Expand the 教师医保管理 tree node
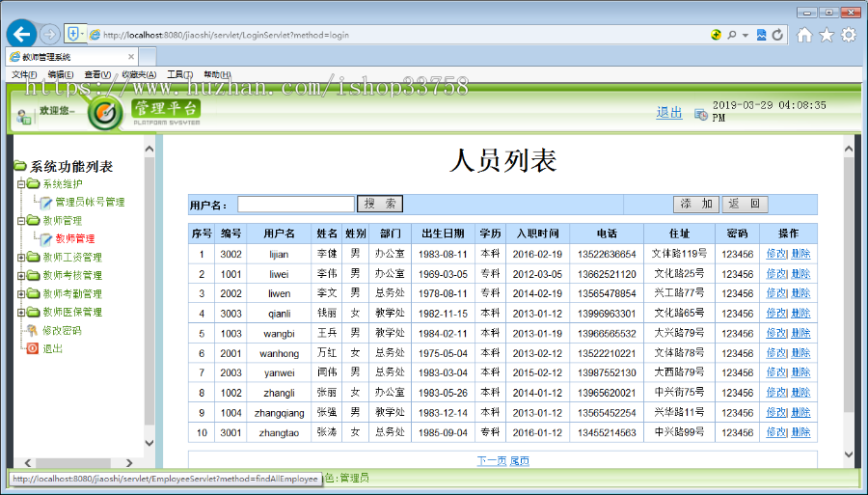The image size is (868, 495). [x=21, y=312]
